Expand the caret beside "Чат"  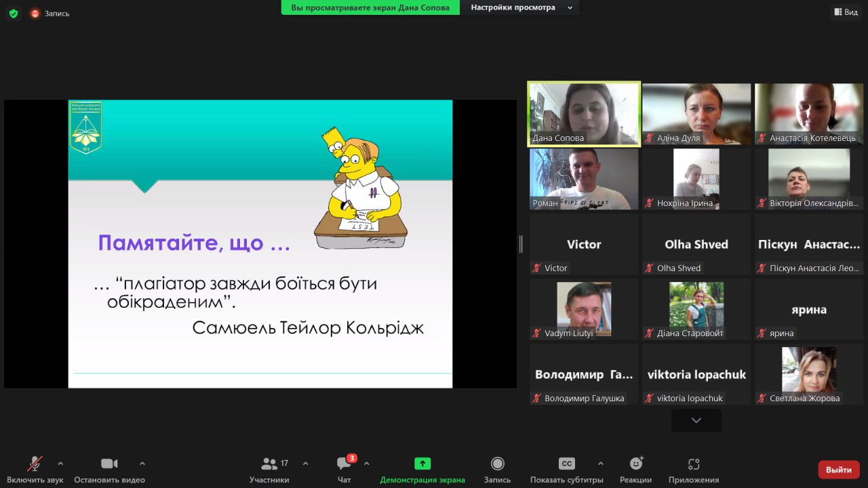366,464
